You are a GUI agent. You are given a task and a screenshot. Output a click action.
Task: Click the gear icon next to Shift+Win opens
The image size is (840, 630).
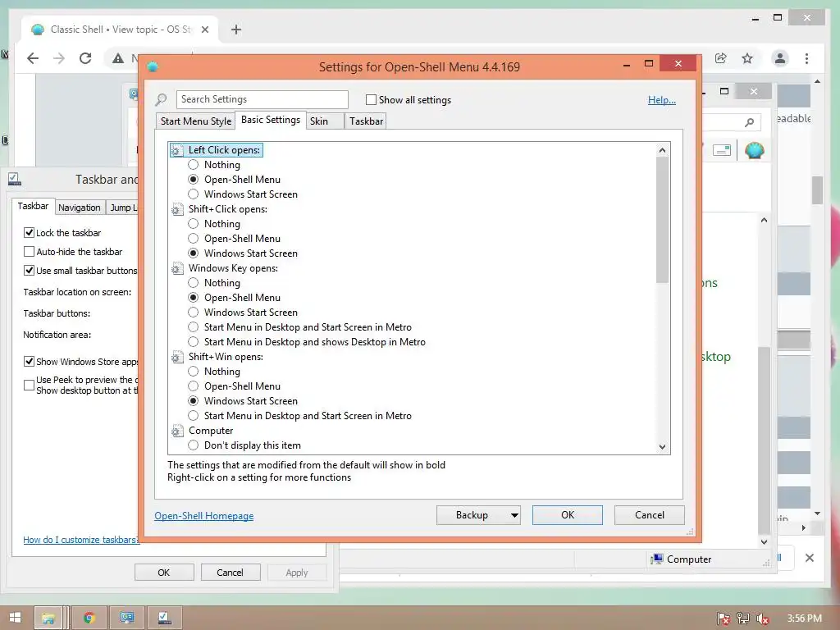point(177,358)
